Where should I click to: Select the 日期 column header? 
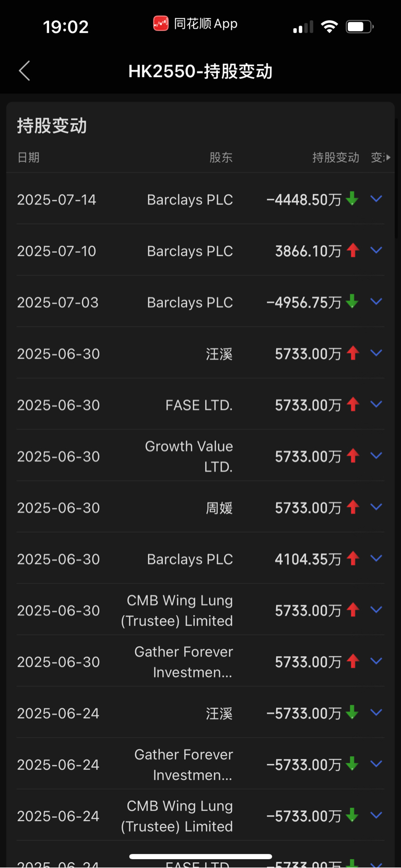pos(28,158)
